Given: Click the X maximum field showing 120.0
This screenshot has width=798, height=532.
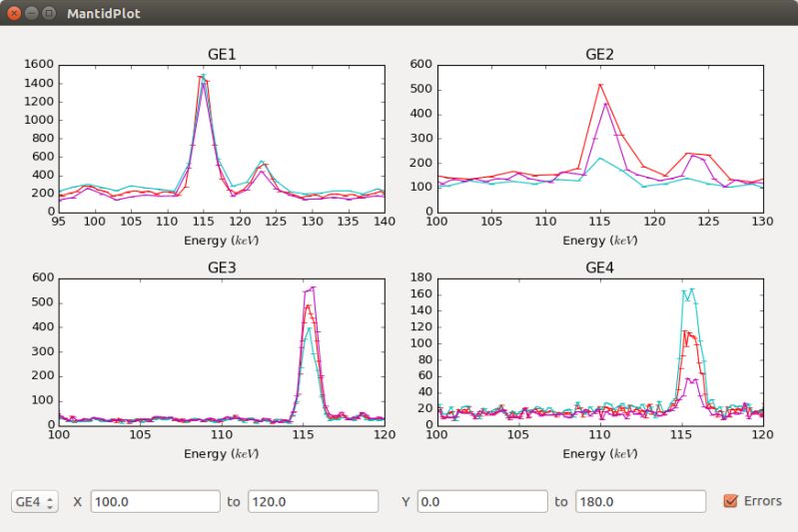Looking at the screenshot, I should click(x=314, y=501).
